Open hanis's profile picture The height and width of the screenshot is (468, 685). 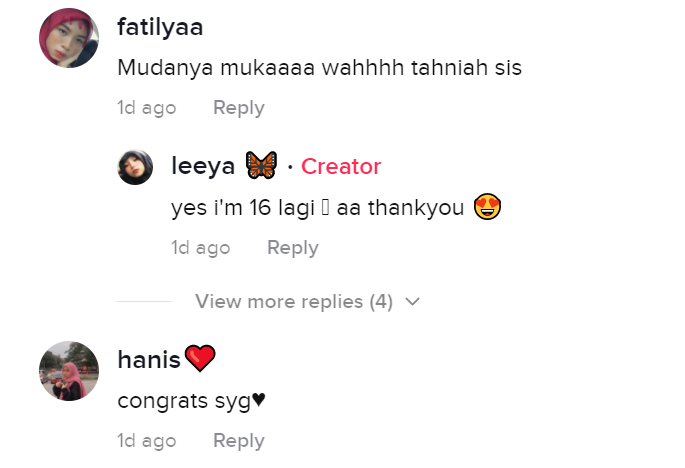coord(68,371)
